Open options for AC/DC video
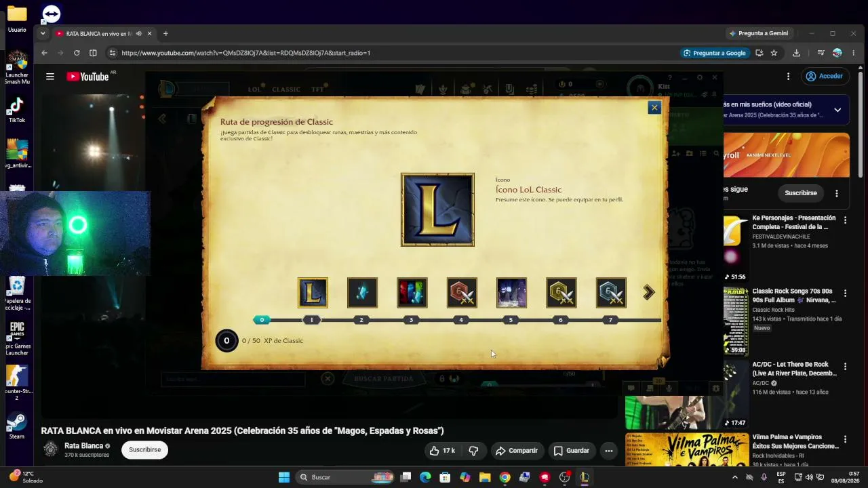 pos(845,366)
